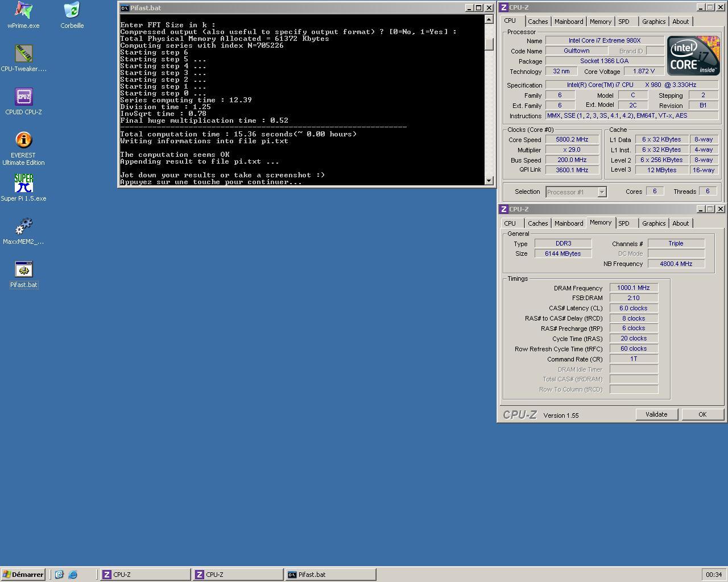The width and height of the screenshot is (728, 582).
Task: Click the Command Rate 1T value
Action: [634, 359]
